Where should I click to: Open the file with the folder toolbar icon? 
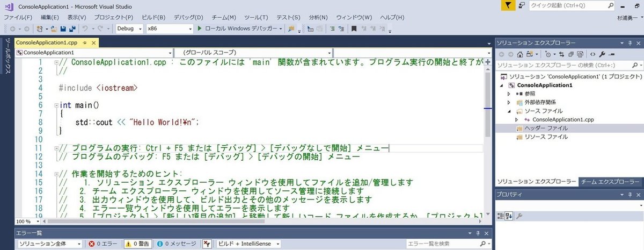click(53, 28)
